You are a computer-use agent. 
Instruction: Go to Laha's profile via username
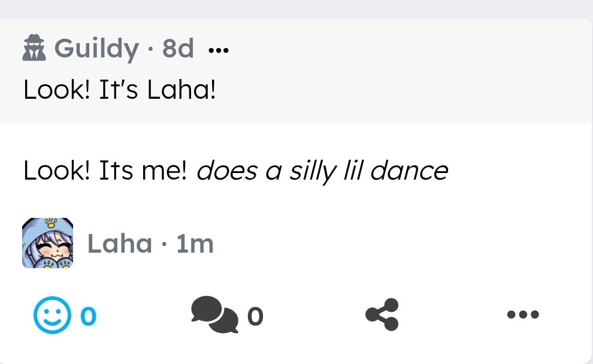[120, 244]
